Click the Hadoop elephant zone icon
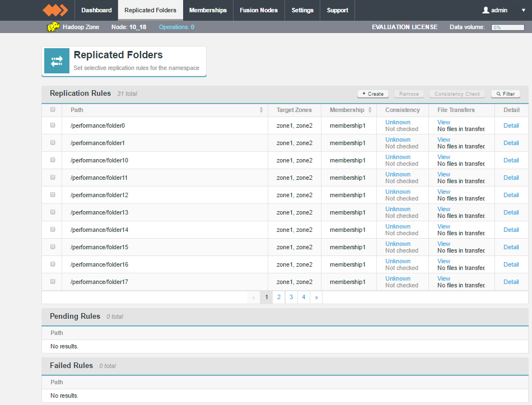Screen dimensions: 532x405 point(53,27)
